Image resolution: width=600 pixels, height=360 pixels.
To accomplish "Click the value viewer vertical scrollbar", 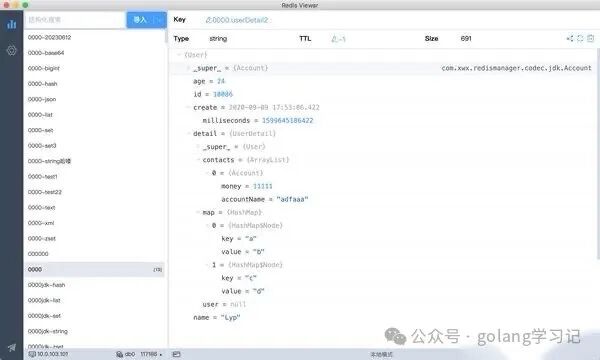I will coord(598,154).
